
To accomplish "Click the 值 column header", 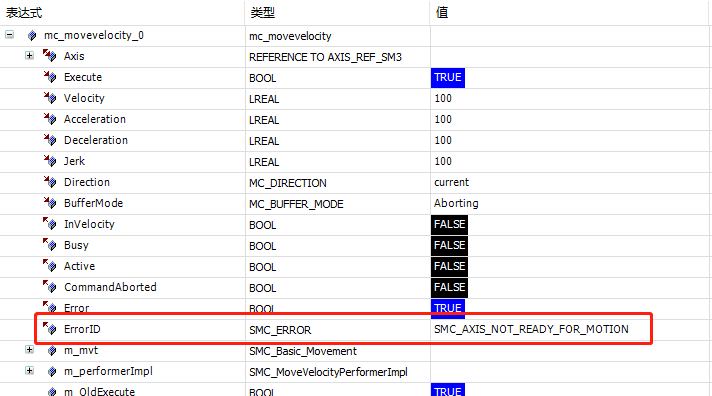I will [442, 12].
